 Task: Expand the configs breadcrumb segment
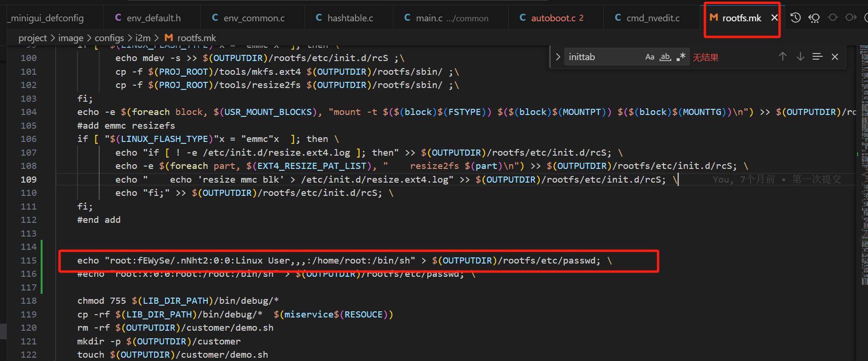coord(109,38)
